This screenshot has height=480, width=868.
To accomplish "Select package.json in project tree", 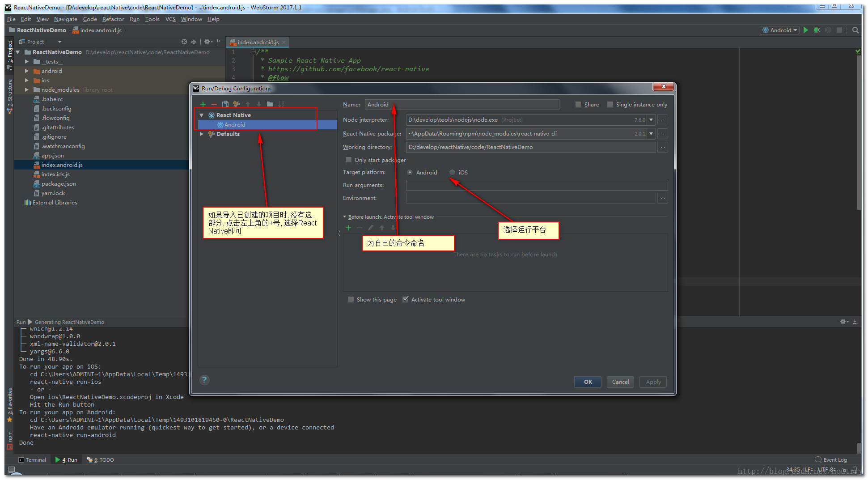I will point(59,184).
